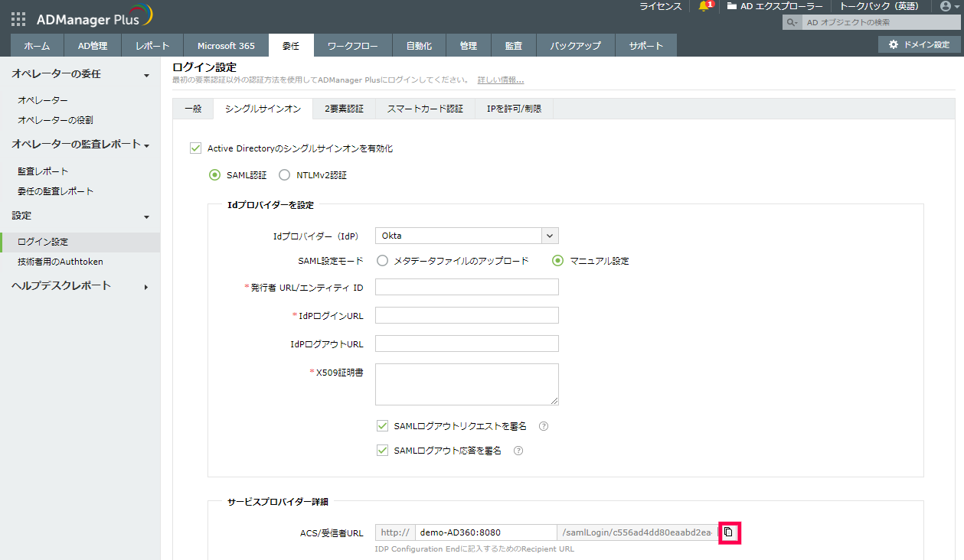Switch to IPを許可/制限 tab
The width and height of the screenshot is (964, 560).
coord(515,109)
